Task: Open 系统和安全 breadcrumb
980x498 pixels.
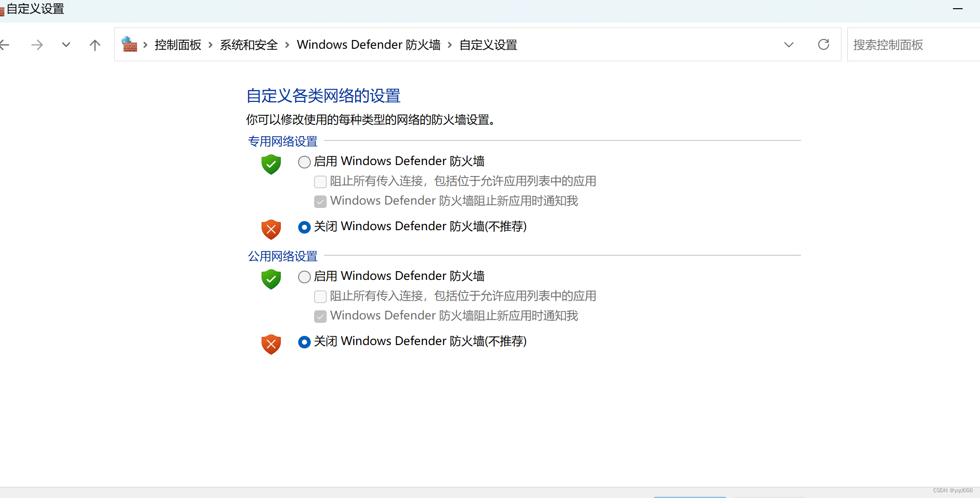Action: [x=249, y=45]
